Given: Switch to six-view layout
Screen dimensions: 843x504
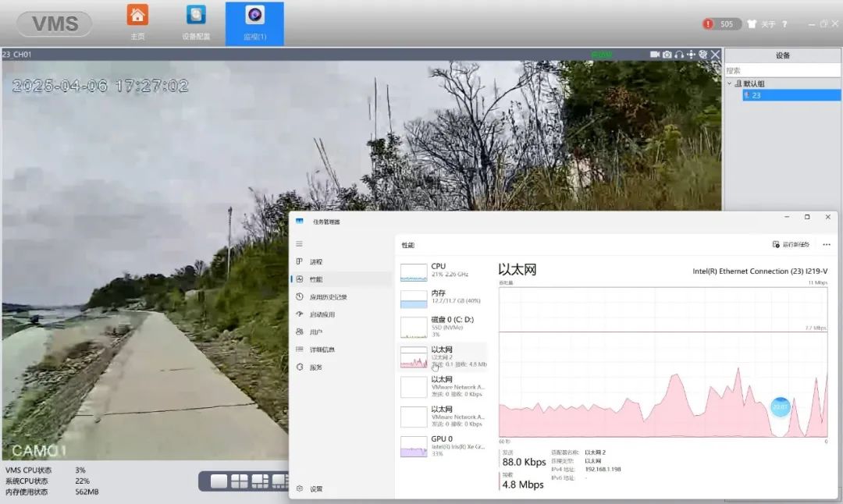Looking at the screenshot, I should (260, 481).
